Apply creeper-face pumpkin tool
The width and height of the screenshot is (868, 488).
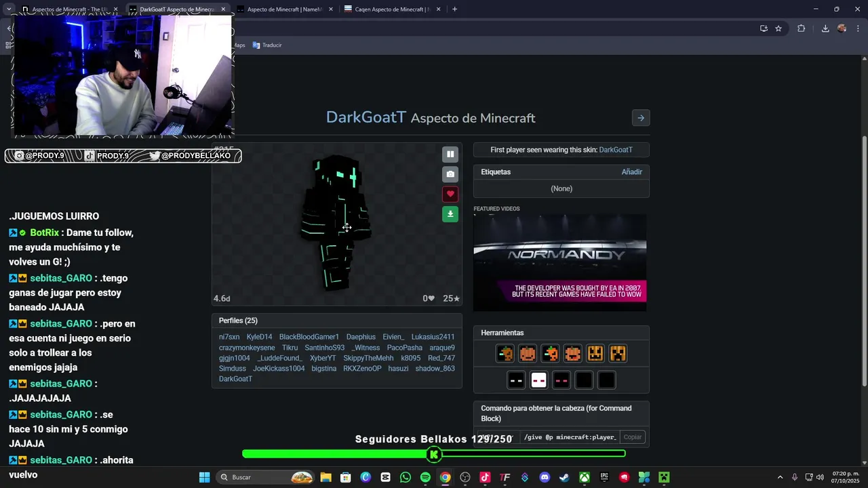pyautogui.click(x=618, y=353)
